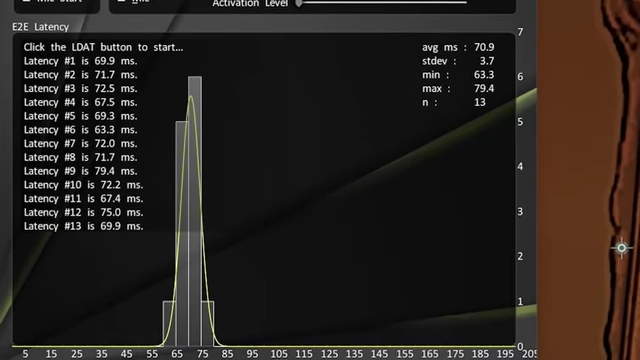This screenshot has height=360, width=640.
Task: Click the y-axis label 2
Action: 520,256
